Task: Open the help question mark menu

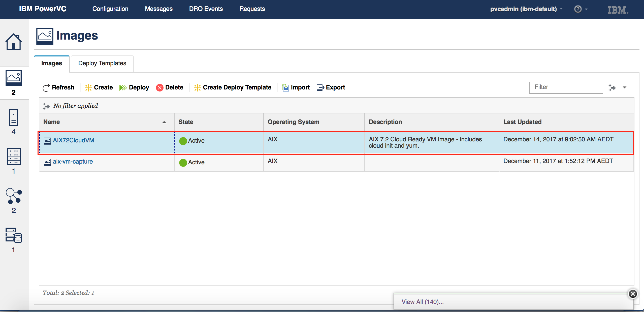Action: (x=581, y=9)
